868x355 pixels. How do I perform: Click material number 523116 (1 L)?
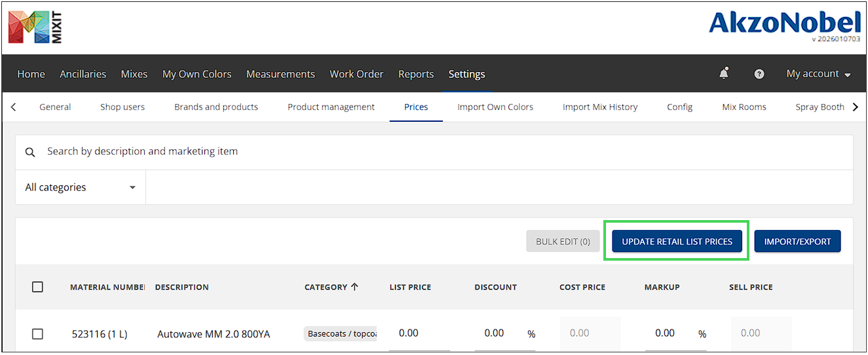(x=100, y=334)
